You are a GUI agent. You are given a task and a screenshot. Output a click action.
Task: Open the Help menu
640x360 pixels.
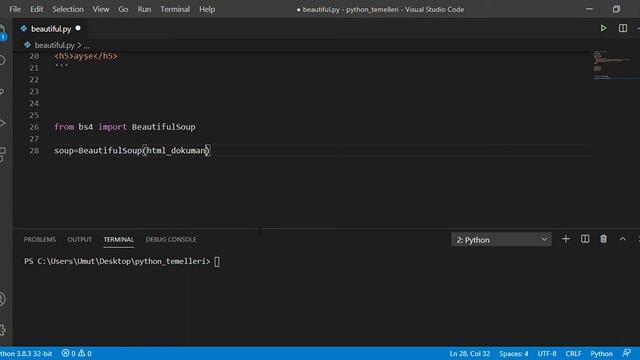point(207,9)
